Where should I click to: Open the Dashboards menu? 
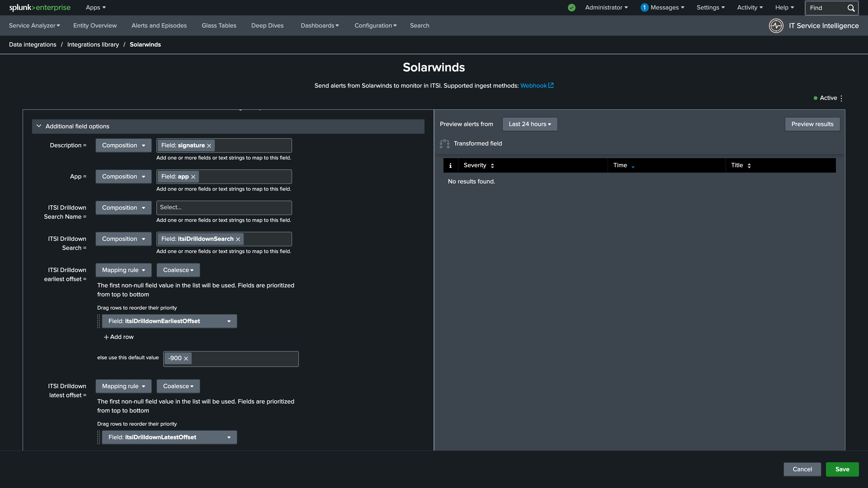[x=320, y=26]
